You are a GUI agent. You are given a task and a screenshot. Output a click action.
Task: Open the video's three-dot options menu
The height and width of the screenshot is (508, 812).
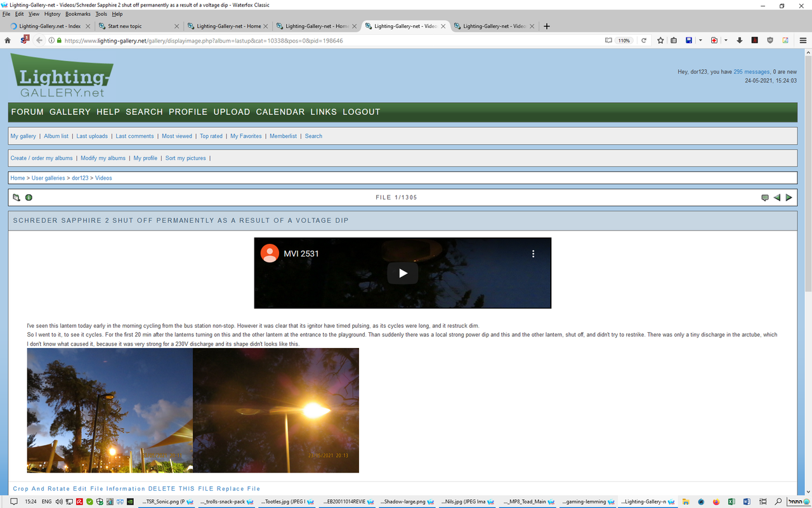(x=534, y=253)
